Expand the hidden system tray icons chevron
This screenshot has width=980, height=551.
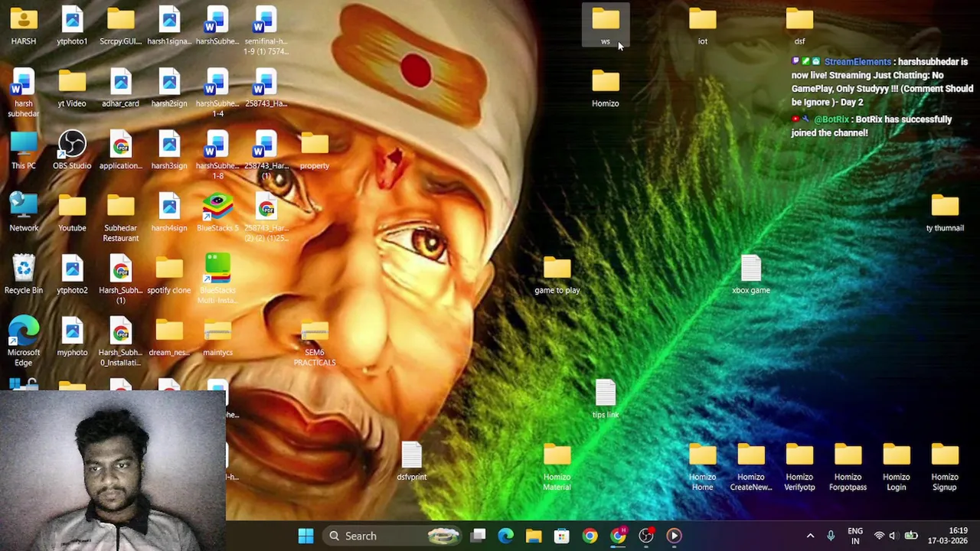coord(810,536)
